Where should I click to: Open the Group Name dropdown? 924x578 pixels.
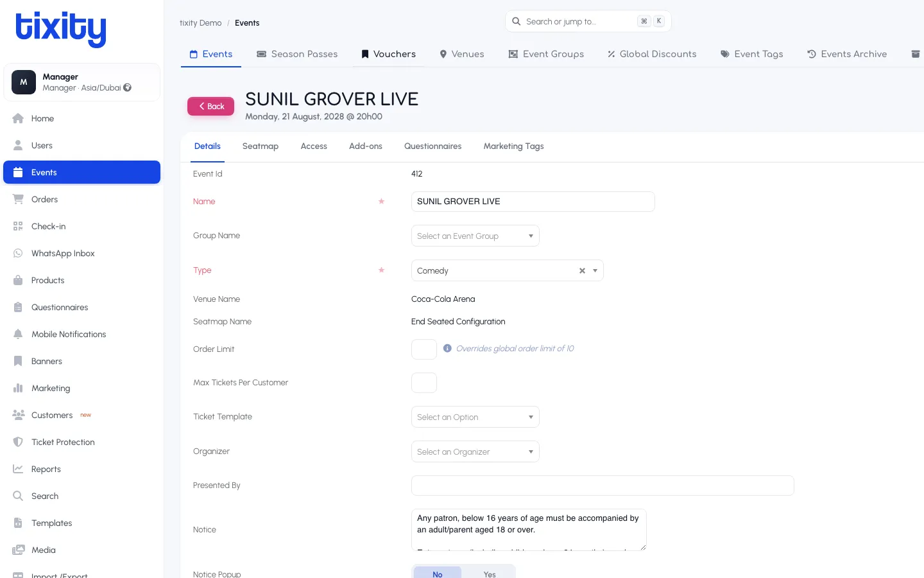coord(475,236)
